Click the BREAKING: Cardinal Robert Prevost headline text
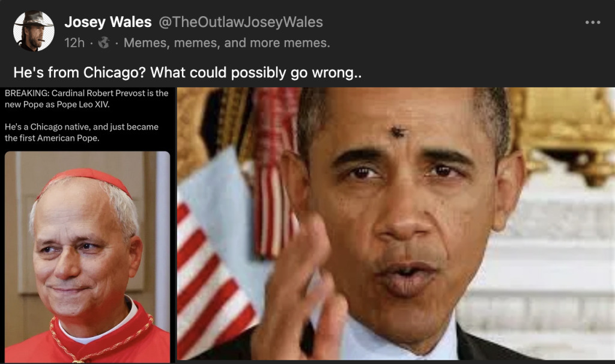This screenshot has height=364, width=615. click(x=86, y=99)
